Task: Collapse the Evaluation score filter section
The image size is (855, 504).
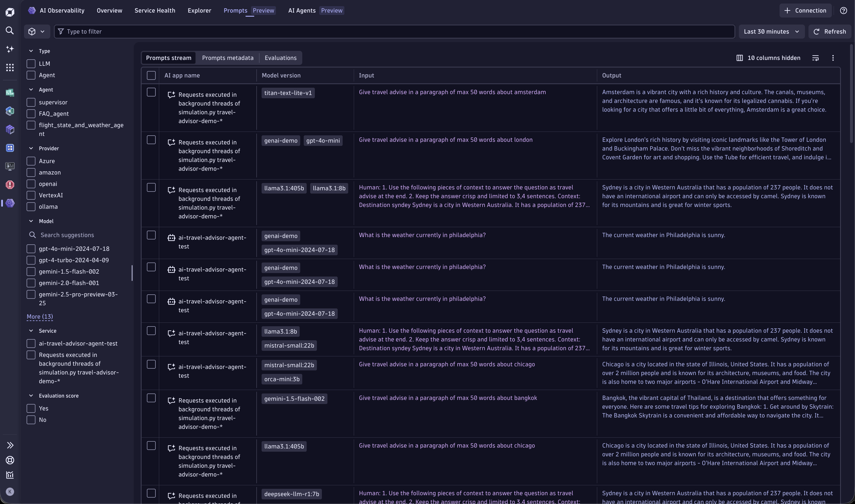Action: click(31, 396)
